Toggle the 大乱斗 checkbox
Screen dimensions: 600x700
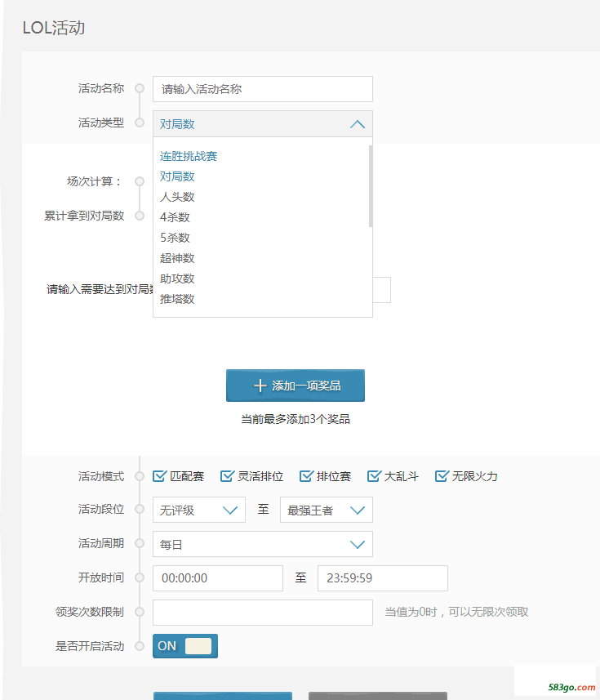tap(374, 476)
